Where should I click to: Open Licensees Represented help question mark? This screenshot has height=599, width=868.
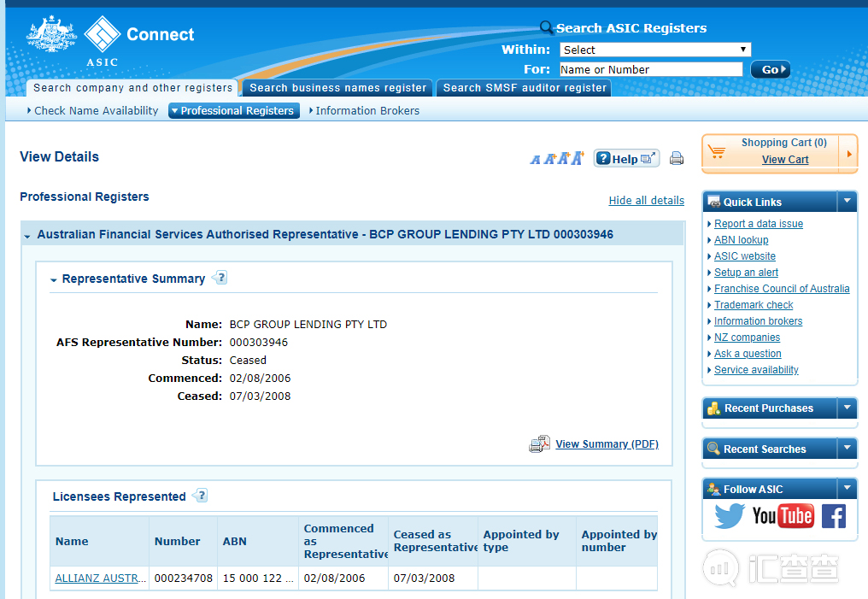201,496
